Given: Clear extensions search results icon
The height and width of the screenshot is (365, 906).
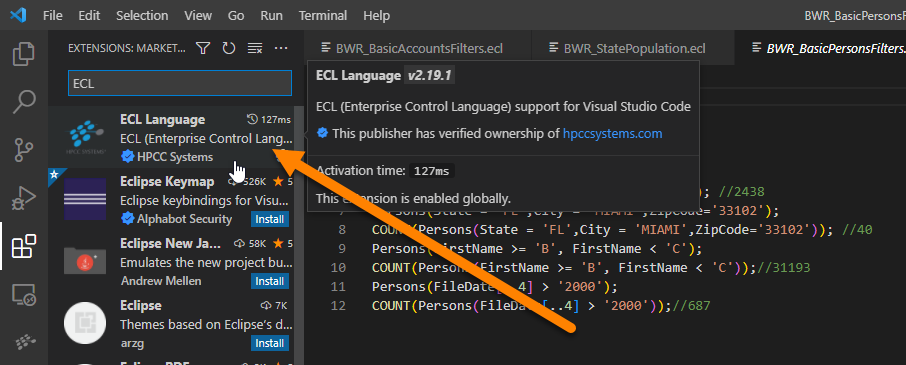Looking at the screenshot, I should (x=255, y=49).
